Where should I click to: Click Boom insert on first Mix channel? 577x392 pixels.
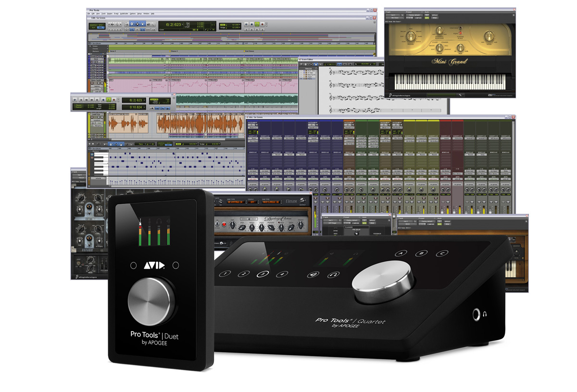click(253, 138)
